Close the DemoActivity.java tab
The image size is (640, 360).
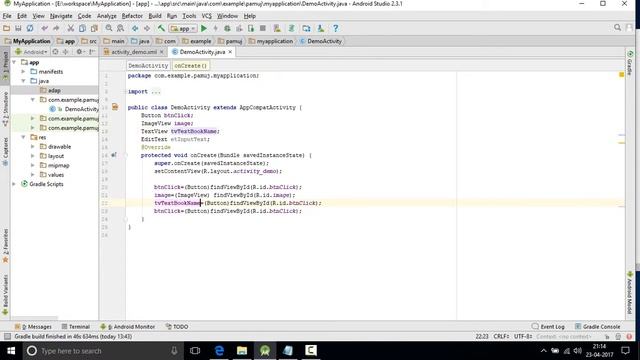[230, 52]
